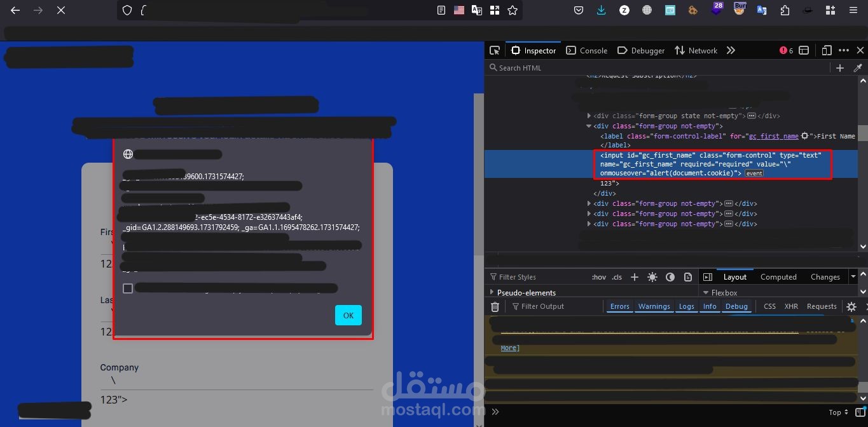Open the responsive design mode icon
The width and height of the screenshot is (868, 427).
[826, 50]
